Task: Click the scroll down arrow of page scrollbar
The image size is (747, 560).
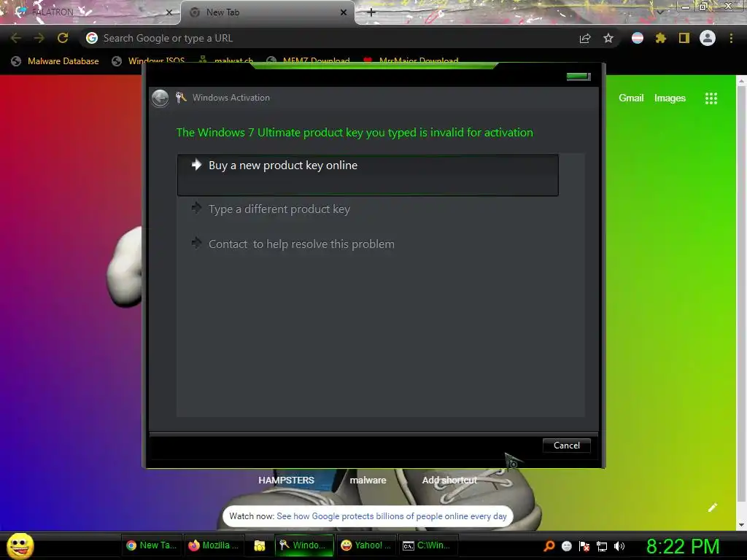Action: 741,525
